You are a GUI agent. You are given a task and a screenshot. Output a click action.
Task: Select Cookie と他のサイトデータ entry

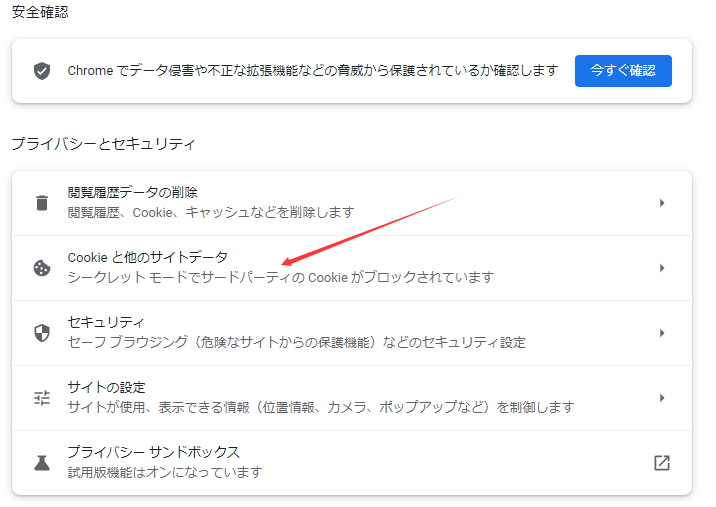point(147,257)
